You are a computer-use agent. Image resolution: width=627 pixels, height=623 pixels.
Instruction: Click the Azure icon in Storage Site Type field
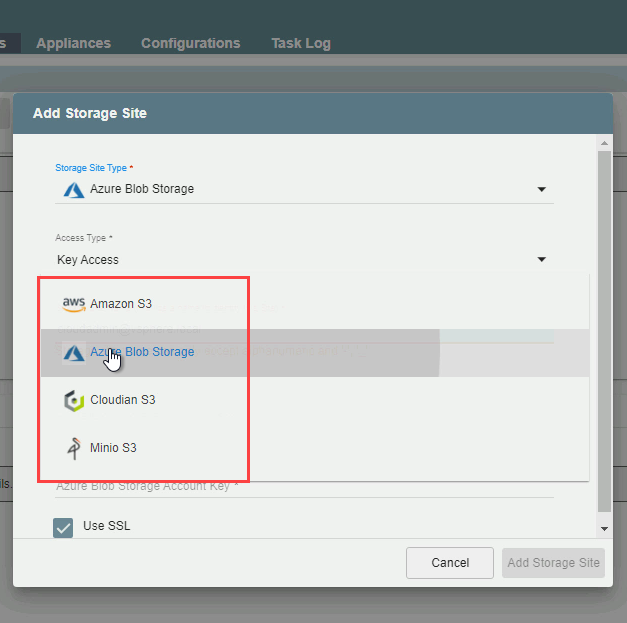73,189
